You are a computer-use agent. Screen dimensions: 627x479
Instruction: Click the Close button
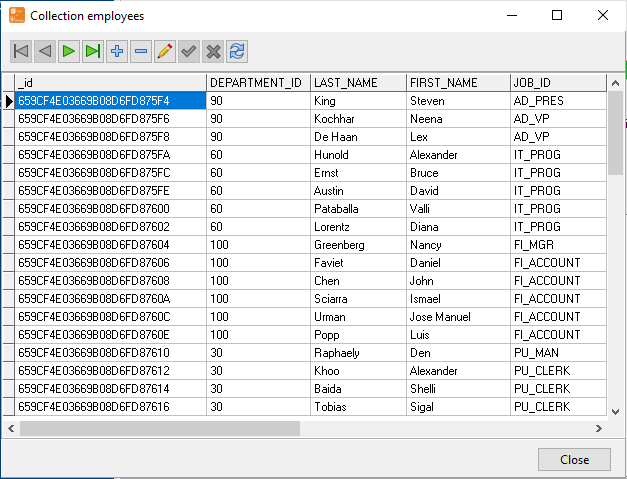click(574, 459)
